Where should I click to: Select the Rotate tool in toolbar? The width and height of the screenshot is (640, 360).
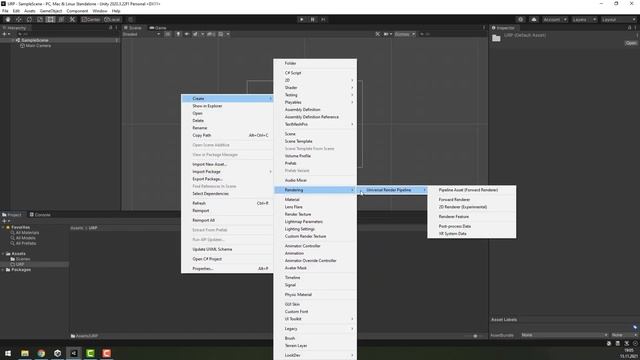click(x=29, y=20)
